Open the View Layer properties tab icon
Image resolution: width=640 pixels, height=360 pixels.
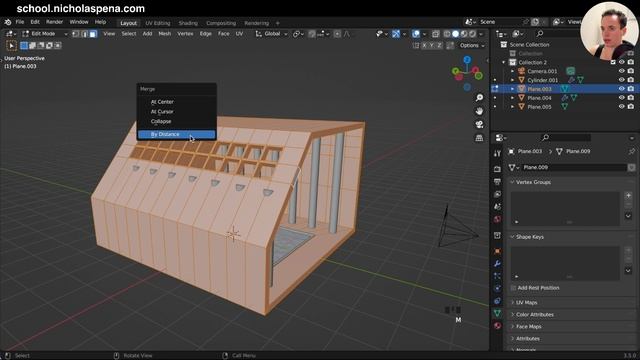click(x=497, y=194)
